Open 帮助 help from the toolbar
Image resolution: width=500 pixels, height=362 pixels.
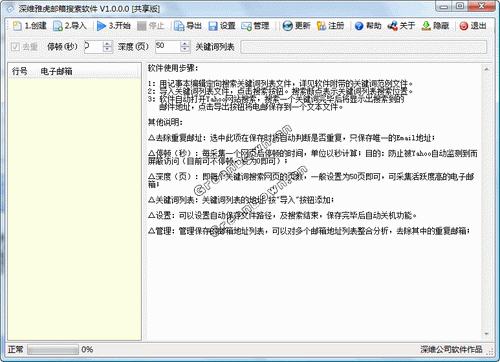(359, 26)
